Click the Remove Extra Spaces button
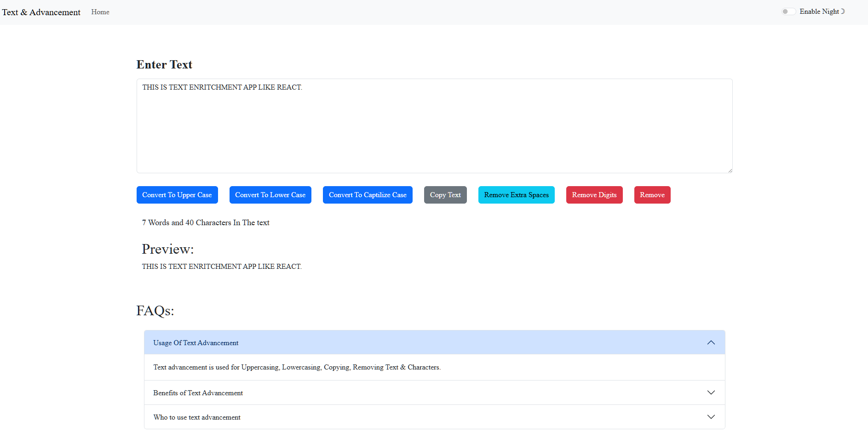Image resolution: width=868 pixels, height=432 pixels. point(517,195)
